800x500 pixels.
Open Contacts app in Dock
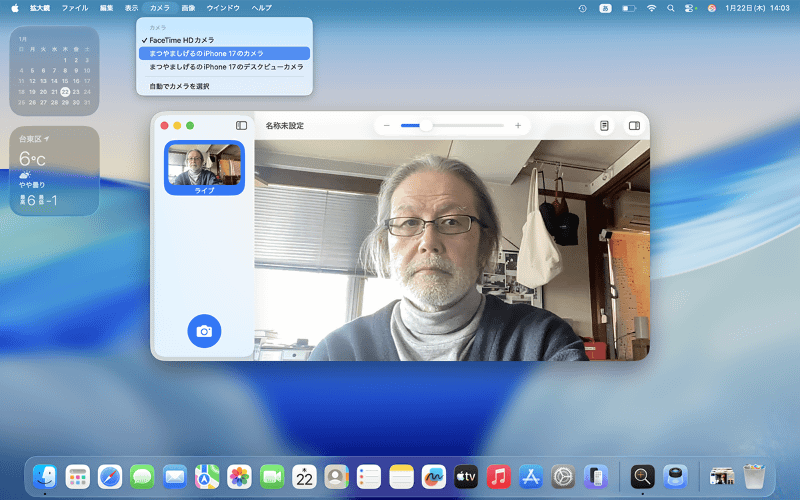(336, 477)
